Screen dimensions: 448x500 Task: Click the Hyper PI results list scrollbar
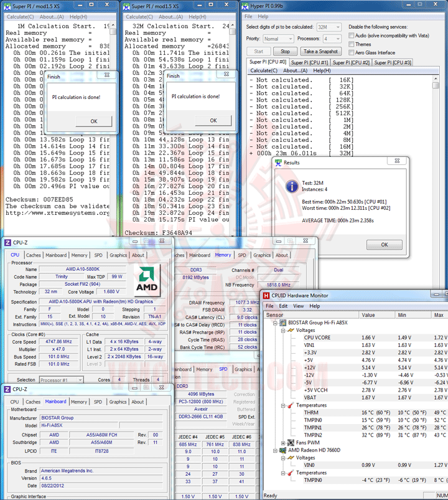click(x=436, y=182)
